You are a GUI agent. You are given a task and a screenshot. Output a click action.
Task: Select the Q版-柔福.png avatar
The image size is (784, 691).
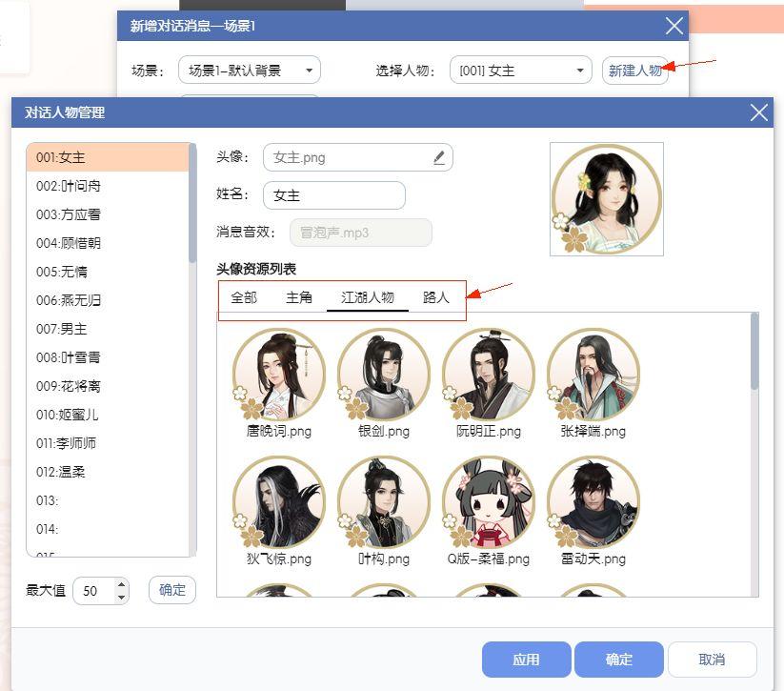tap(489, 502)
